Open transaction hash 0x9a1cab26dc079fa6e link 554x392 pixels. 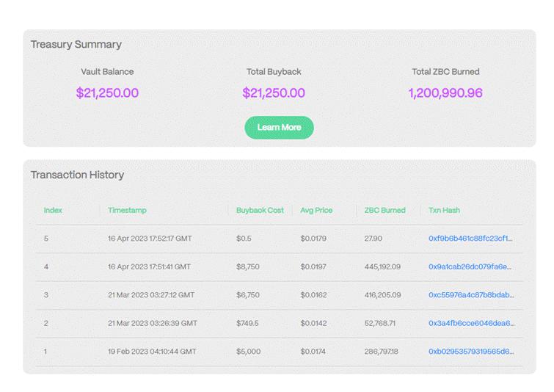pos(470,266)
